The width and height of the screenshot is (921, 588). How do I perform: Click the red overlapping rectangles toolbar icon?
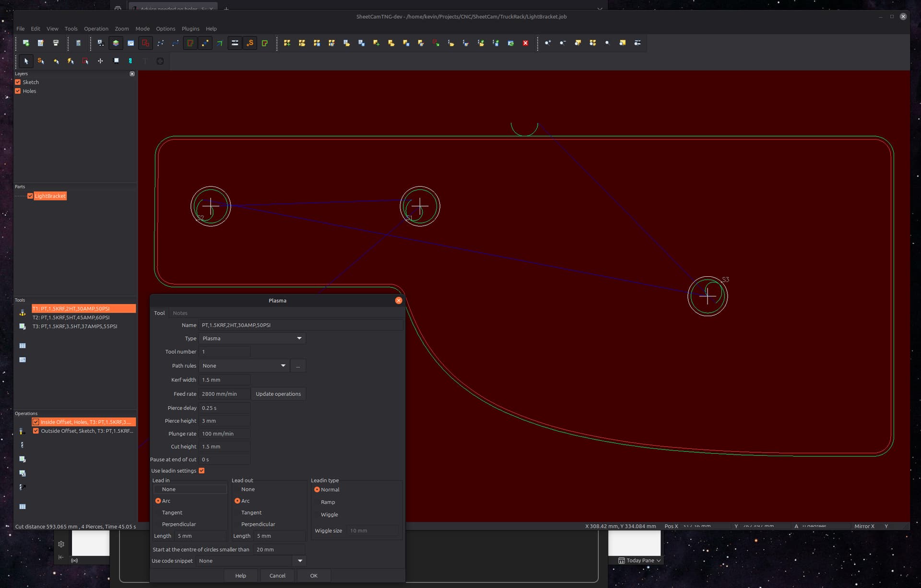click(145, 43)
